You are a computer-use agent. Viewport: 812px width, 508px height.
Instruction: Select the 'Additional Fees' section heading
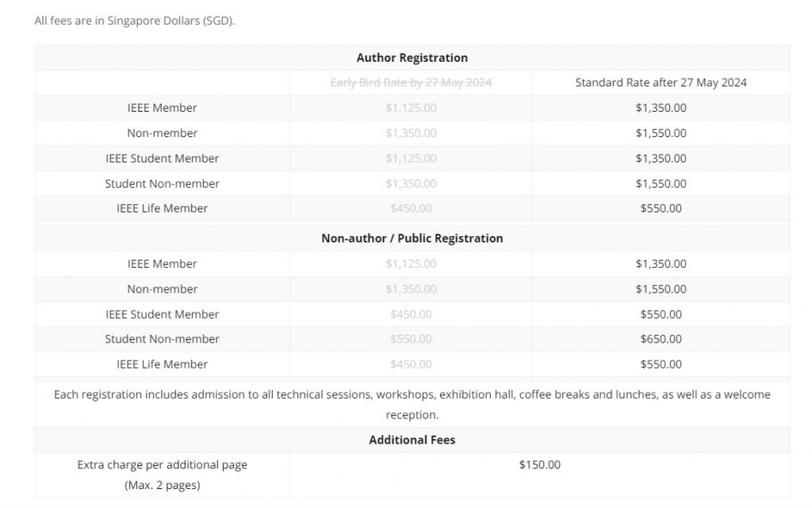(412, 440)
